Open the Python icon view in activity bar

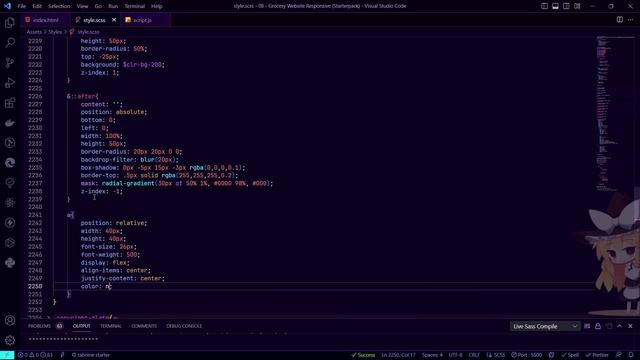[x=10, y=263]
